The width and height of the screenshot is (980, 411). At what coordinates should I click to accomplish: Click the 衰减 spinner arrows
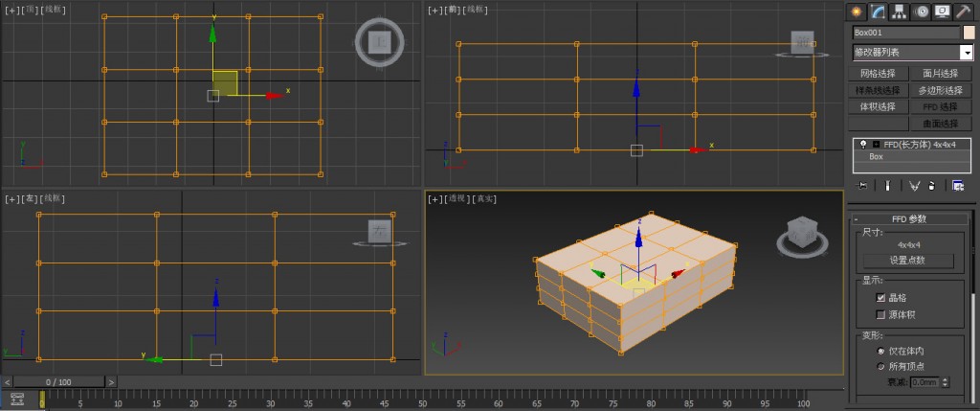coord(945,381)
